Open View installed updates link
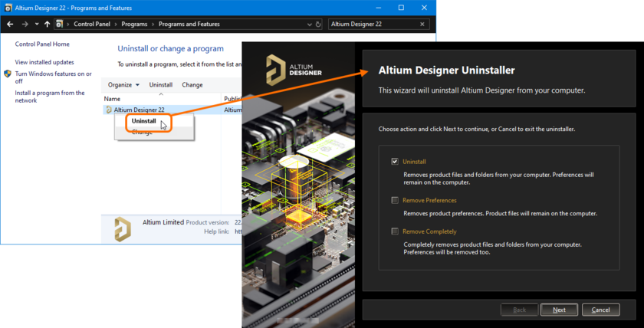Screen dimensions: 644x328 point(44,62)
